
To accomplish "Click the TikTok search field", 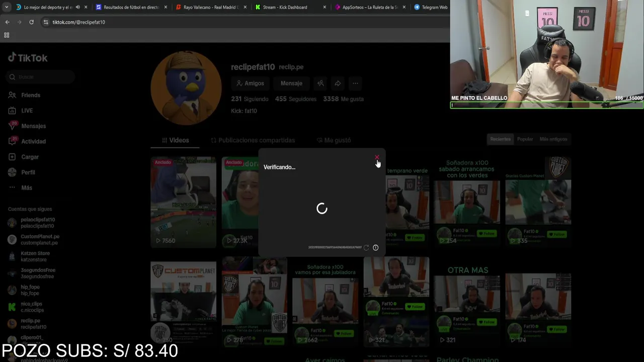I will (x=41, y=77).
